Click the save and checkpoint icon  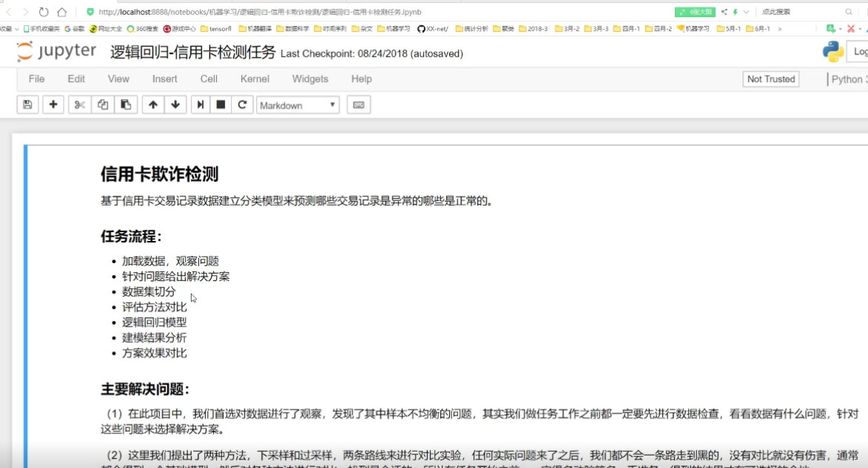pyautogui.click(x=27, y=105)
